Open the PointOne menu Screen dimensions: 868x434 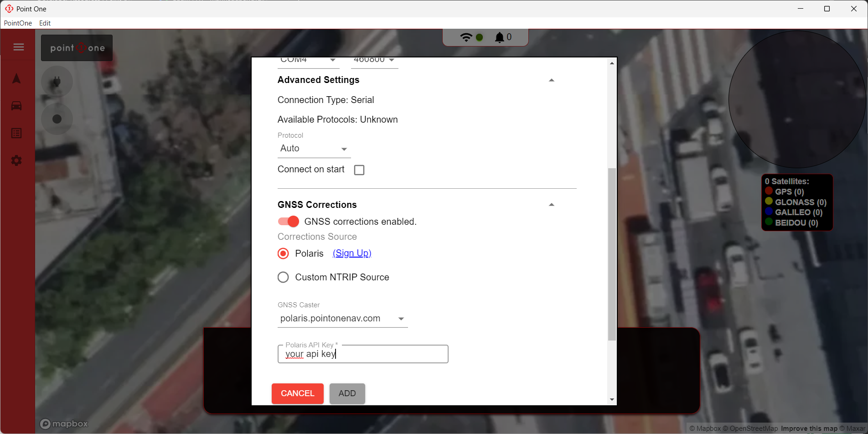(x=18, y=23)
